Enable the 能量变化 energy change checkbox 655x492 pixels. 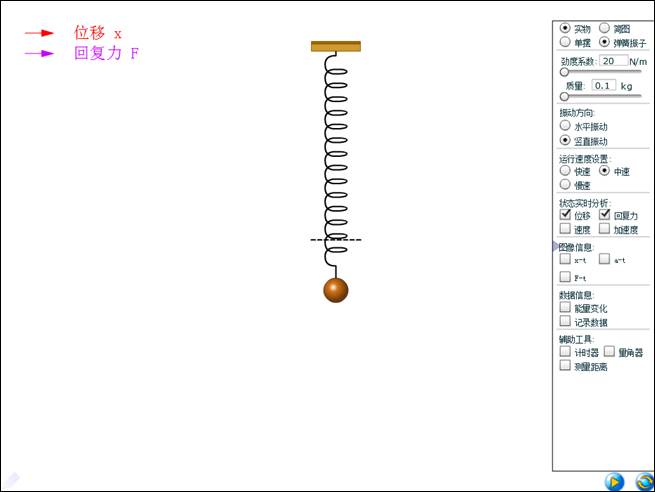coord(566,308)
